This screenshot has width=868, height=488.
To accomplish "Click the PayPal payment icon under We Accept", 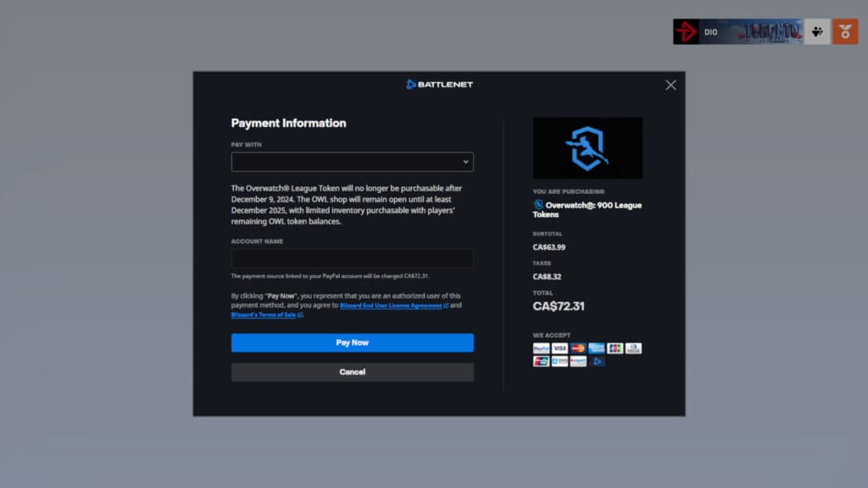I will click(541, 348).
